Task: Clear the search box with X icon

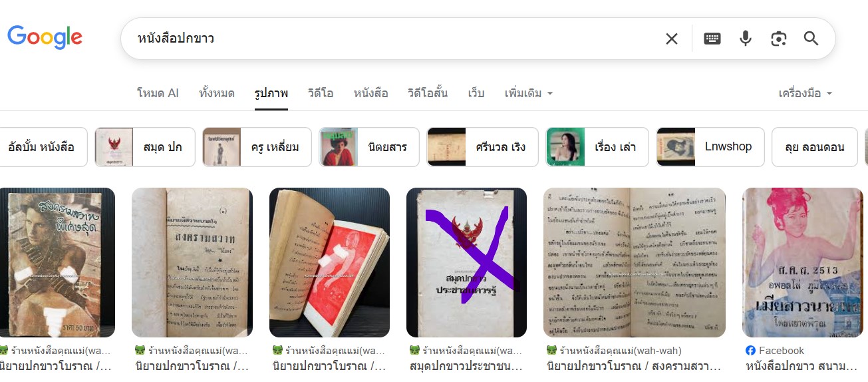Action: (672, 39)
